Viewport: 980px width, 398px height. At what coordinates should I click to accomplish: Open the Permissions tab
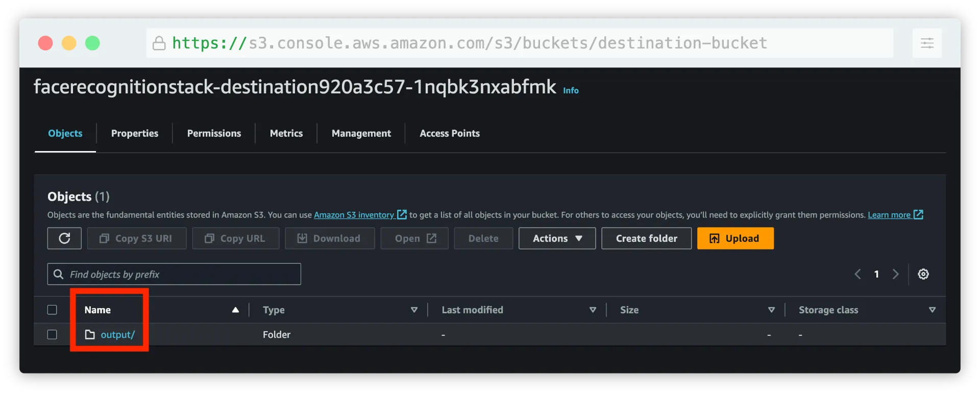[214, 133]
